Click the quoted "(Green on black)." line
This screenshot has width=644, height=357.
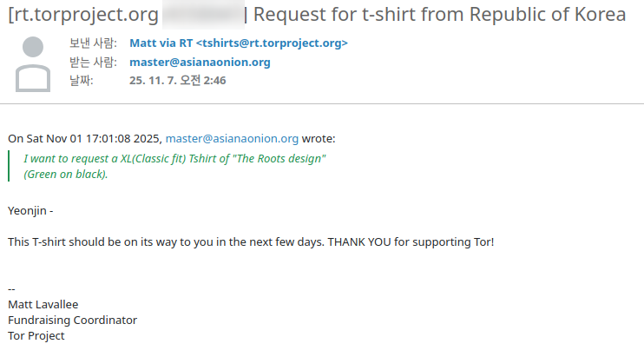pos(66,174)
